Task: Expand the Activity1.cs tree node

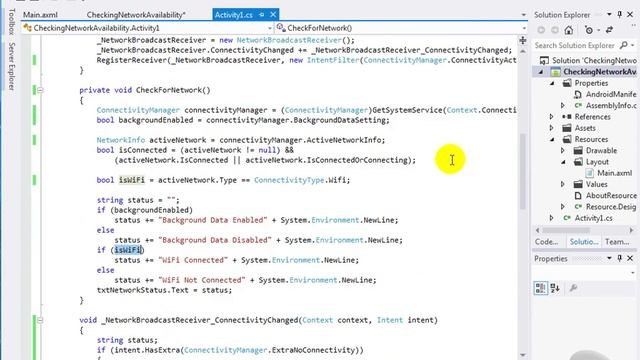Action: [552, 218]
